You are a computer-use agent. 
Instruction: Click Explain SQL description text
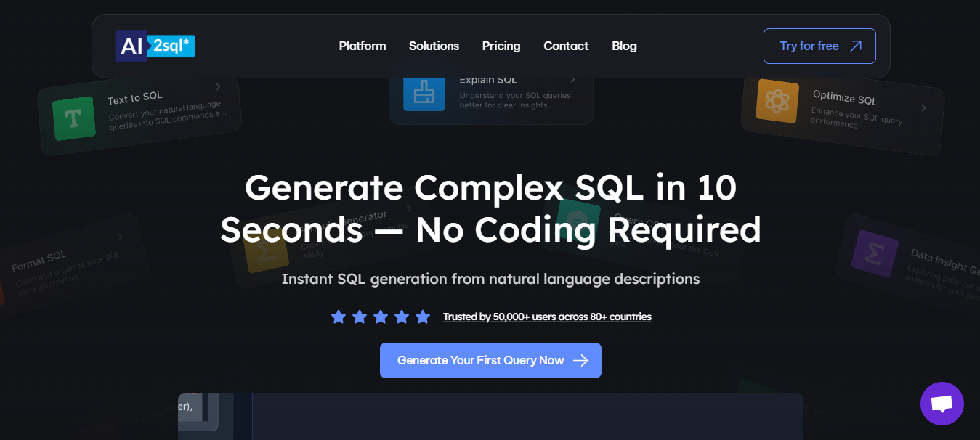515,100
